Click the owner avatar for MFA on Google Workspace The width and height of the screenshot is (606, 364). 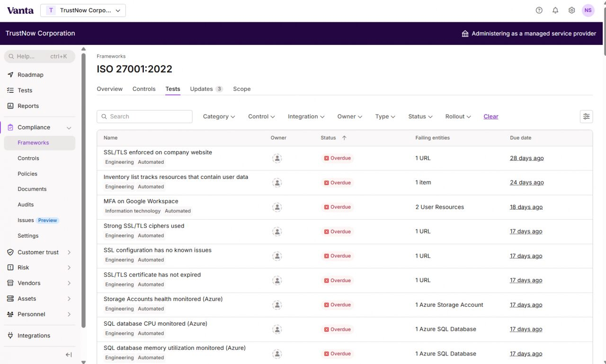coord(277,207)
